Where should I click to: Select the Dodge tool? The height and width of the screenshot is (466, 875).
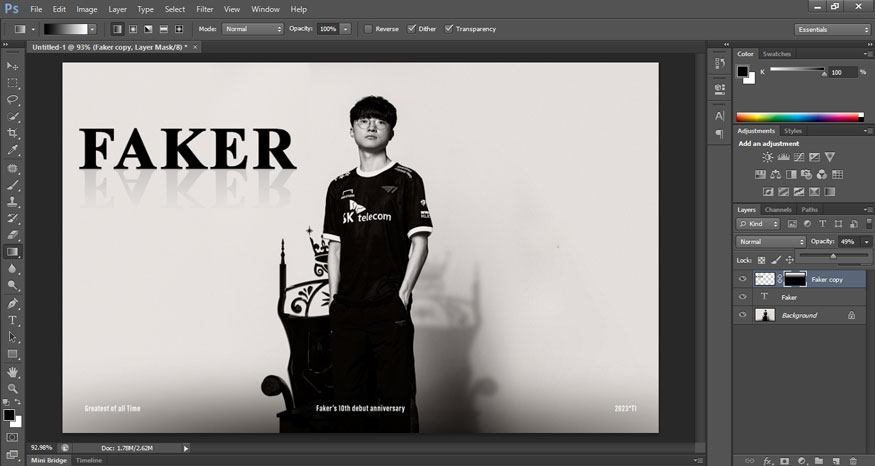tap(12, 285)
